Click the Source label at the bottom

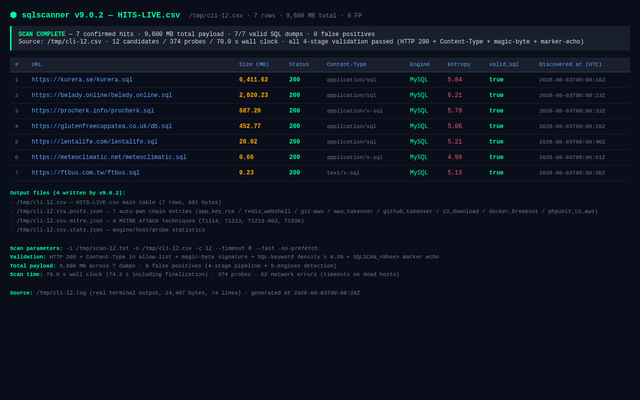[x=21, y=293]
